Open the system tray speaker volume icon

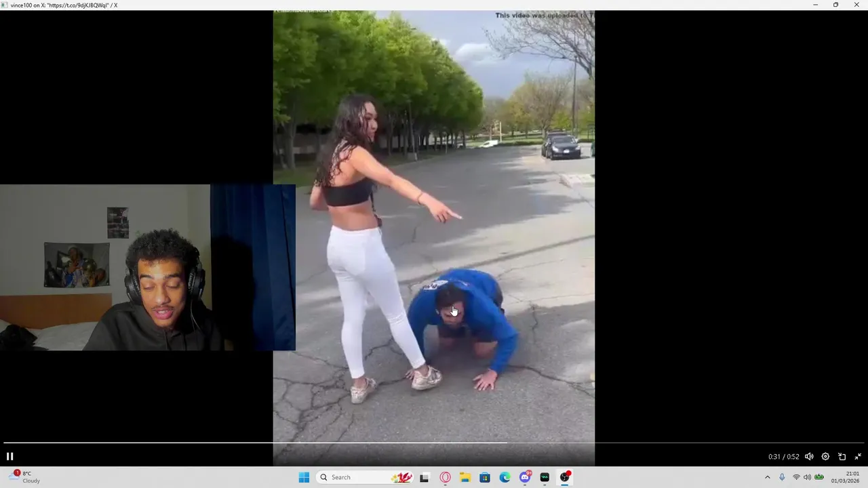(807, 477)
